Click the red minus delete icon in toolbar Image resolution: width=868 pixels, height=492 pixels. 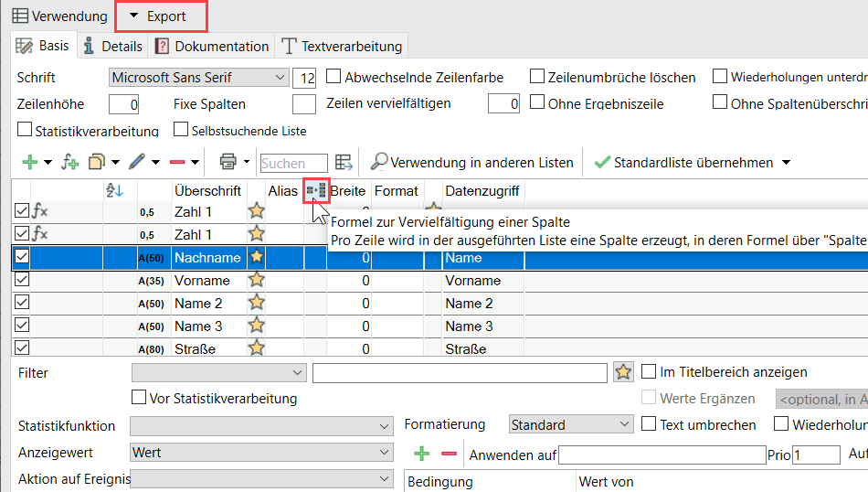click(x=177, y=163)
